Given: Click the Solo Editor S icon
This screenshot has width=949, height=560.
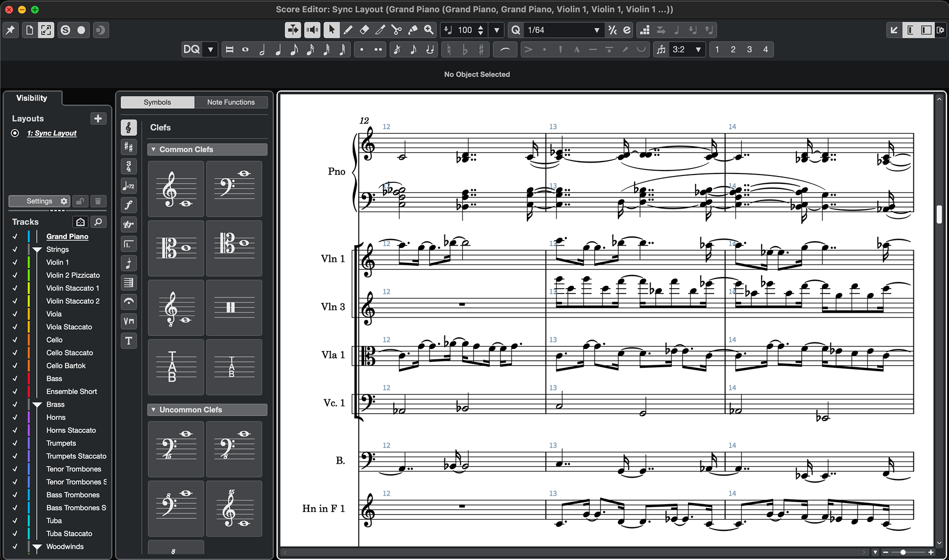Looking at the screenshot, I should [x=65, y=30].
